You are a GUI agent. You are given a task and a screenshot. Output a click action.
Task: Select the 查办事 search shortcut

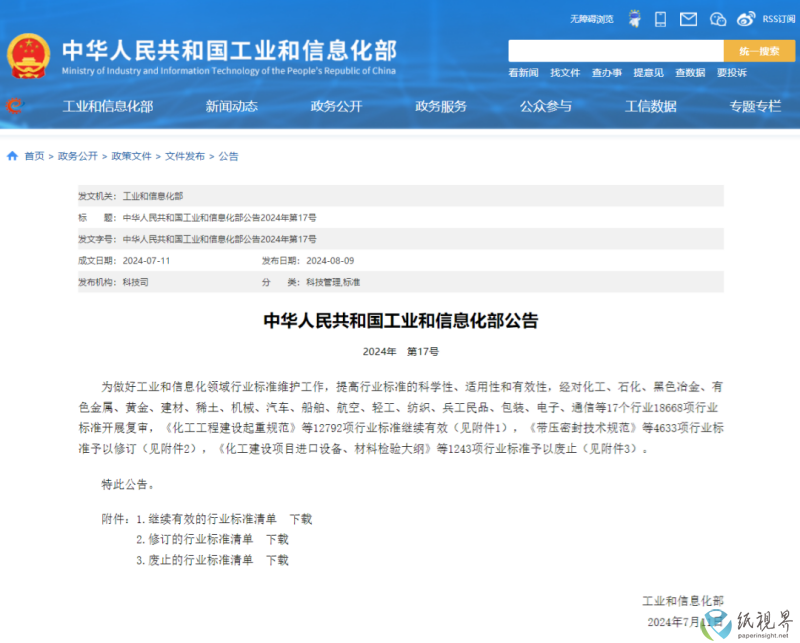607,73
